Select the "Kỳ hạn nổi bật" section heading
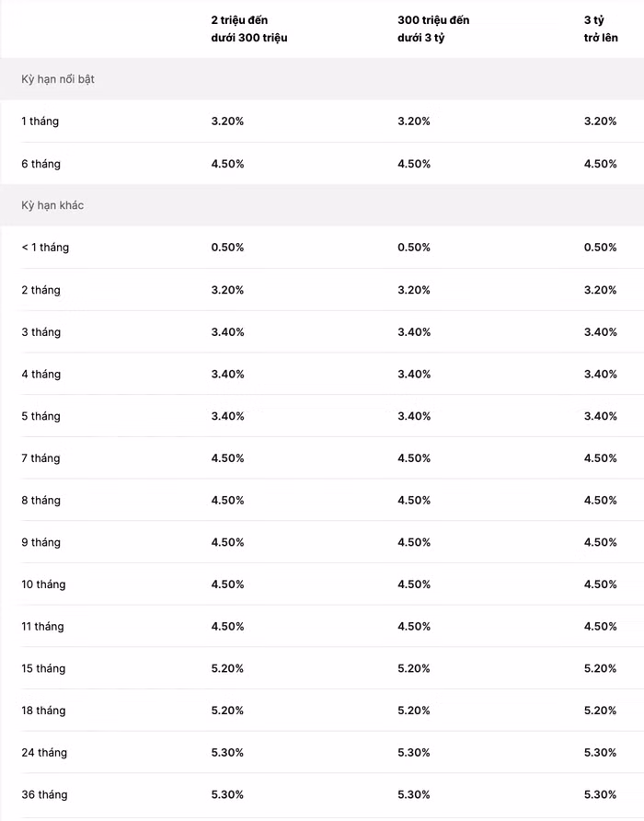Screen dimensions: 644x821 (x=58, y=79)
